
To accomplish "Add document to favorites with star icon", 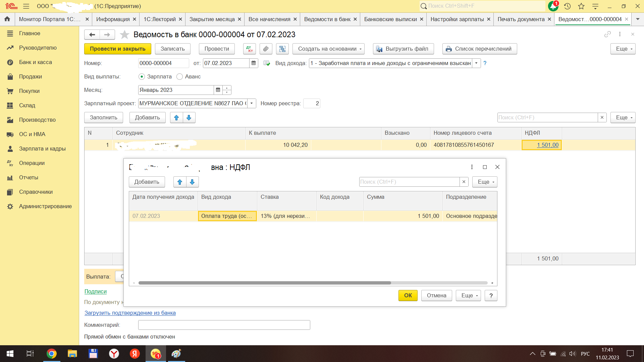I will (124, 35).
